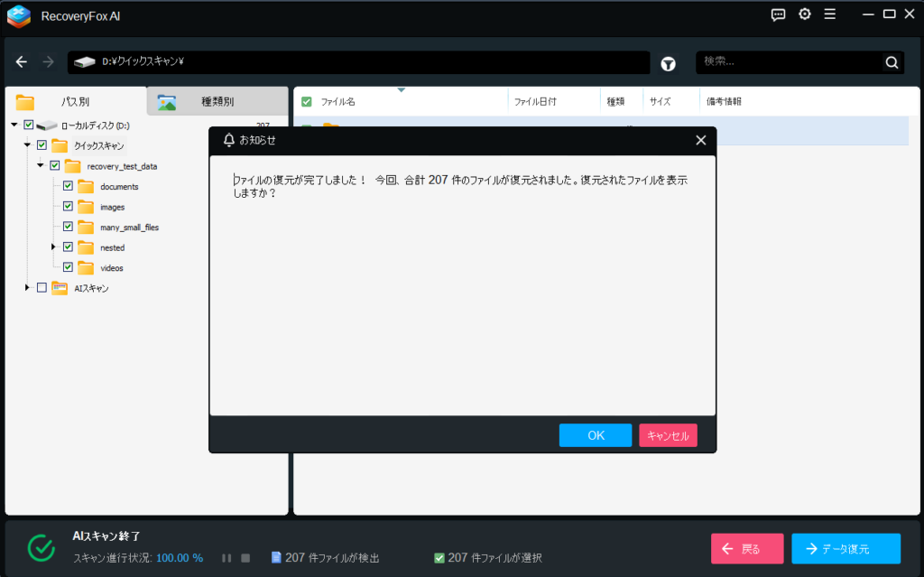The width and height of the screenshot is (924, 577).
Task: Uncheck the documents folder checkbox
Action: click(x=68, y=186)
